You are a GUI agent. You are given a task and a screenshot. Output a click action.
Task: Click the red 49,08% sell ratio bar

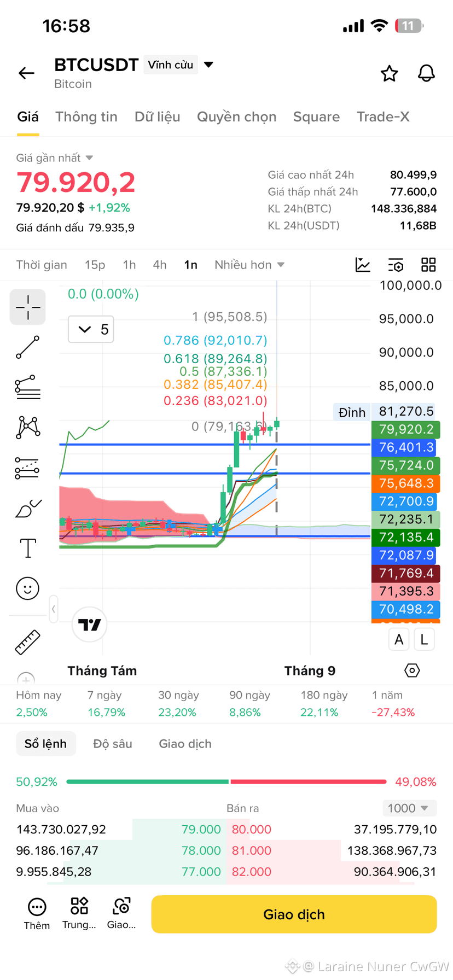pyautogui.click(x=309, y=781)
